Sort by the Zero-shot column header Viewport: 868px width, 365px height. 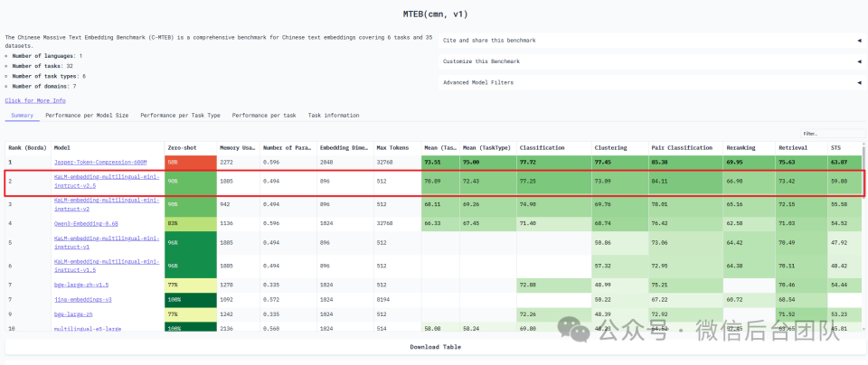tap(190, 148)
